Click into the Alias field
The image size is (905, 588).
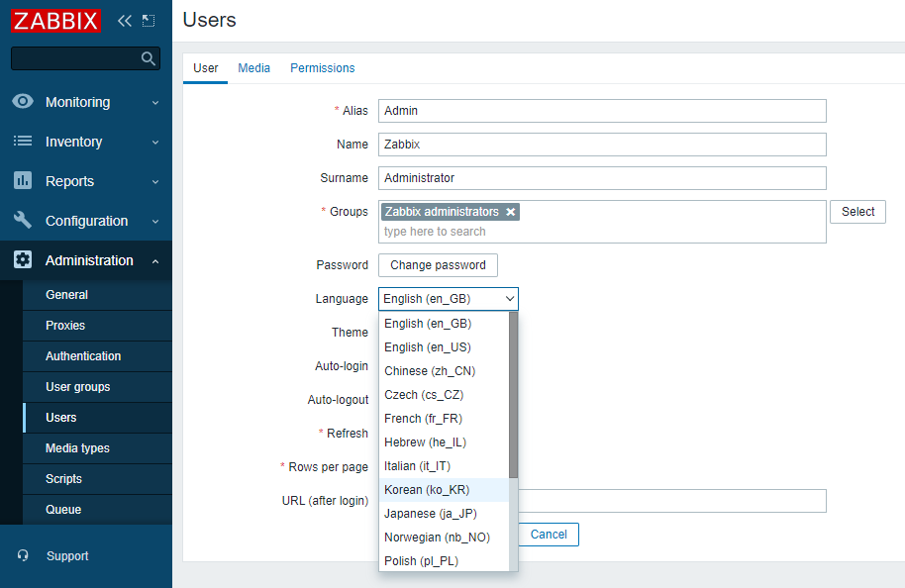pos(602,111)
